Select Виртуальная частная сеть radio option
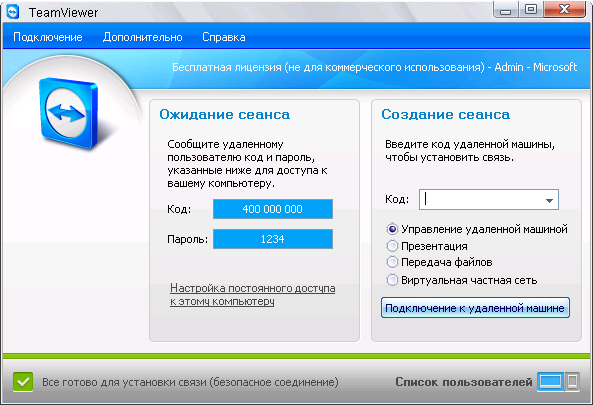Screen dimensions: 593x405 click(x=392, y=280)
